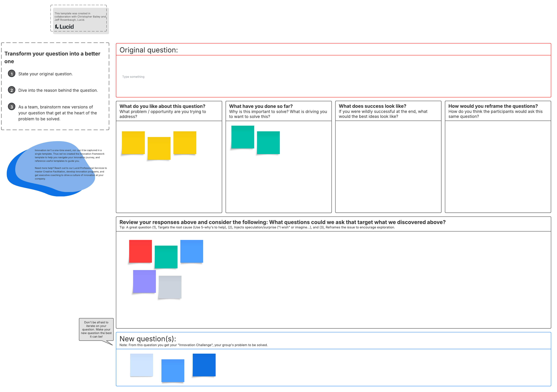The image size is (557, 392).
Task: Select the dark blue sticky note
Action: (204, 365)
